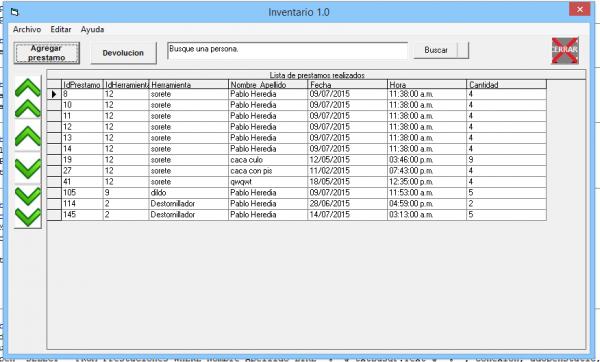The width and height of the screenshot is (600, 362).
Task: Click the Cantidad column header
Action: click(x=507, y=85)
